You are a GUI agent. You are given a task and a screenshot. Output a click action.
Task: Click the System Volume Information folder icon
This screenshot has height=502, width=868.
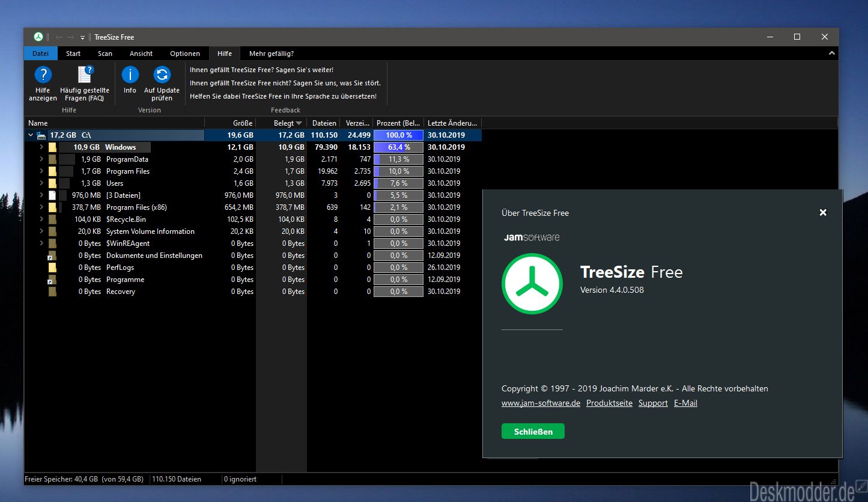(53, 231)
